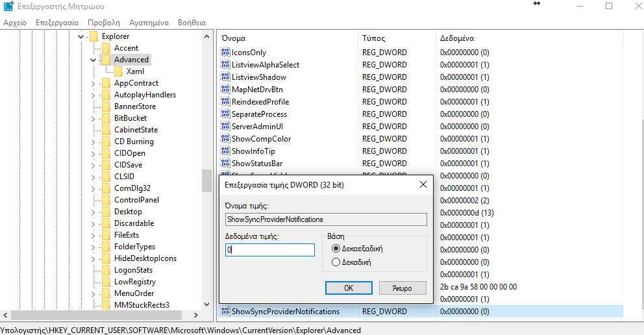Viewport: 644px width, 335px height.
Task: Click the MMStuckRects3 folder icon
Action: click(x=106, y=305)
